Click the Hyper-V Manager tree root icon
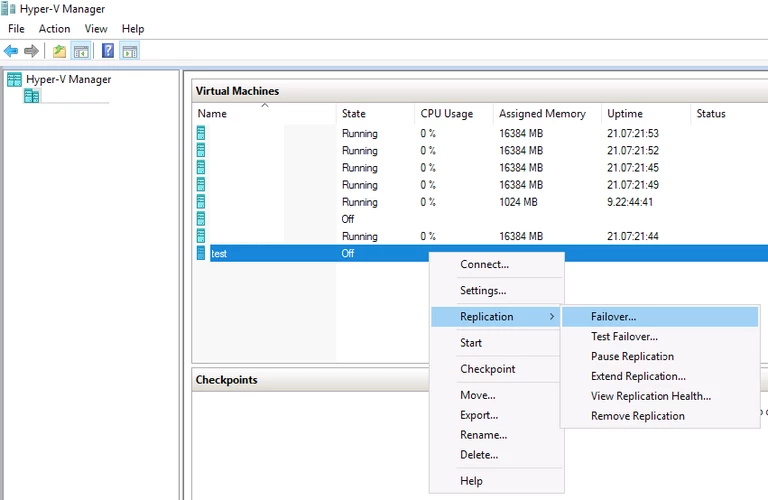 click(14, 79)
